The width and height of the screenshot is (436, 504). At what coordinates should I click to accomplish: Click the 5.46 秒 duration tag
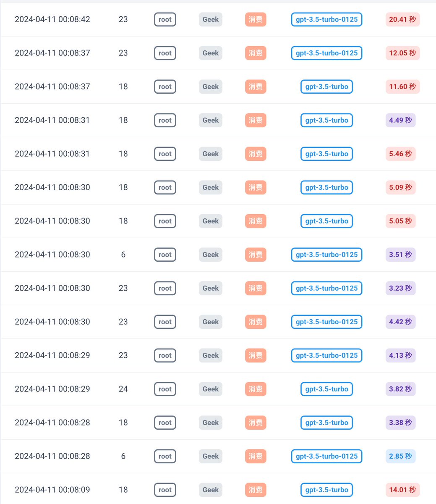click(400, 154)
